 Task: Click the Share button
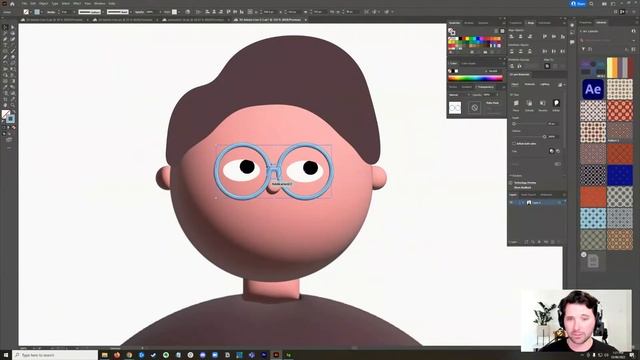click(x=578, y=4)
